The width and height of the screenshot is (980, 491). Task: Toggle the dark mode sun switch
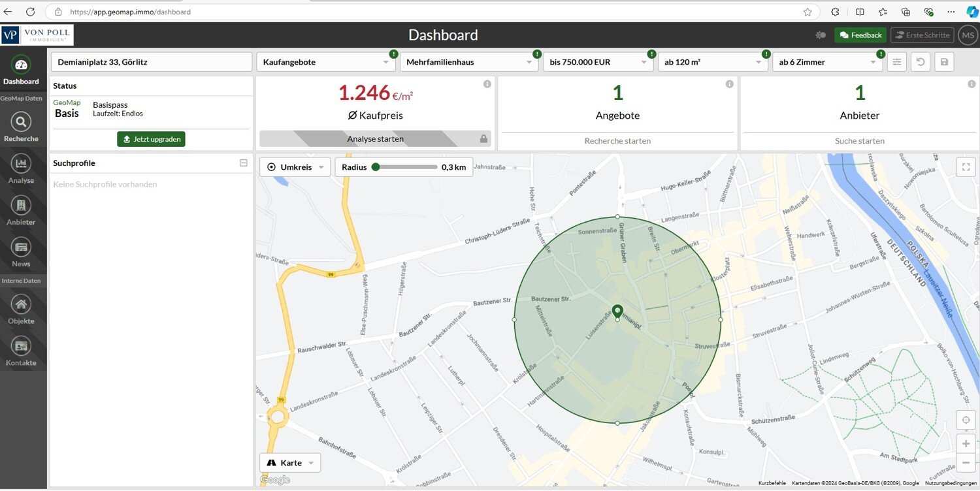[821, 35]
